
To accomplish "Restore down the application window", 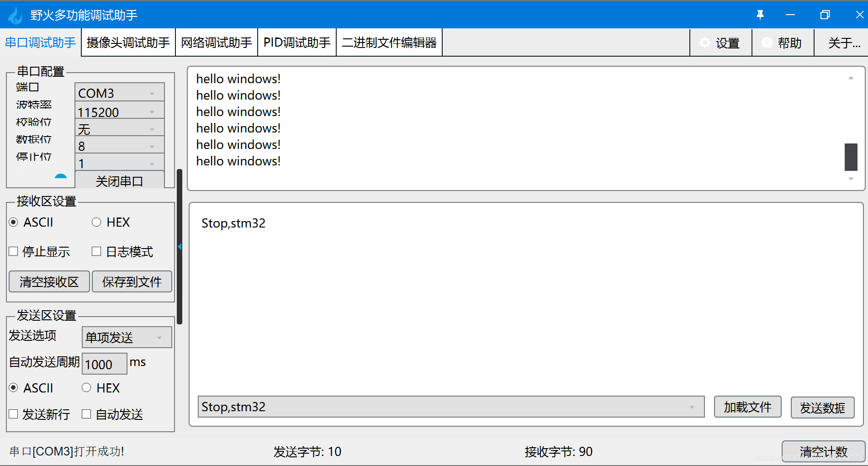I will pos(825,15).
